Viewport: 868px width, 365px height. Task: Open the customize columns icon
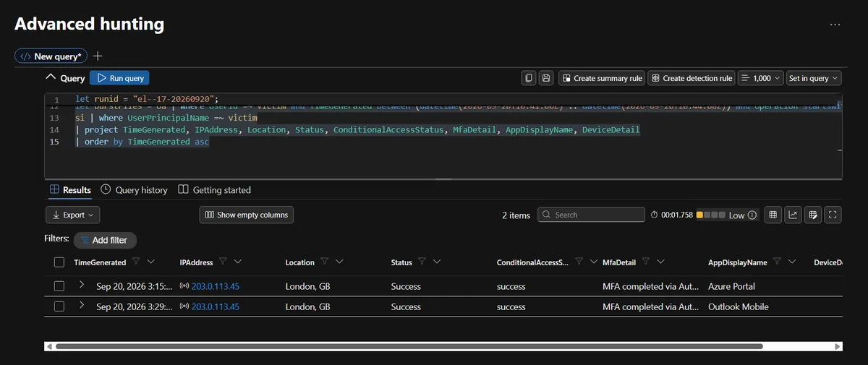[x=813, y=215]
